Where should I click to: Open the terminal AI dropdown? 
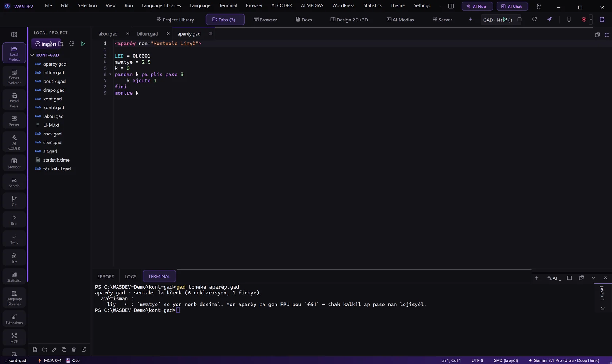pos(554,278)
